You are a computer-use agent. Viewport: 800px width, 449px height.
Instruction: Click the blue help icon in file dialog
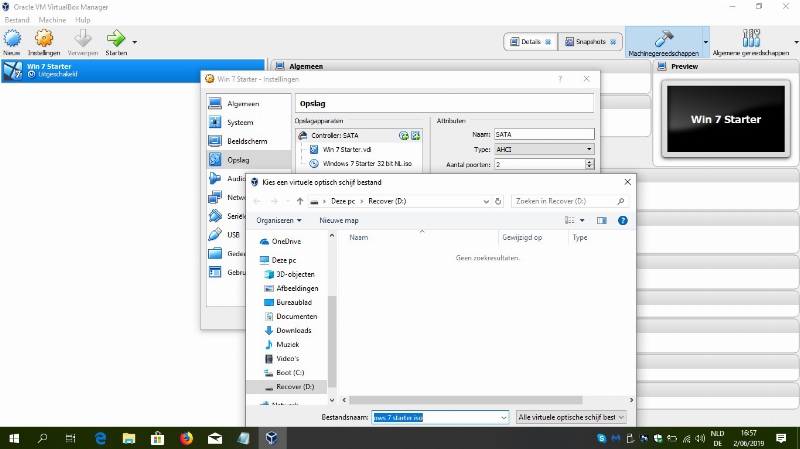622,220
